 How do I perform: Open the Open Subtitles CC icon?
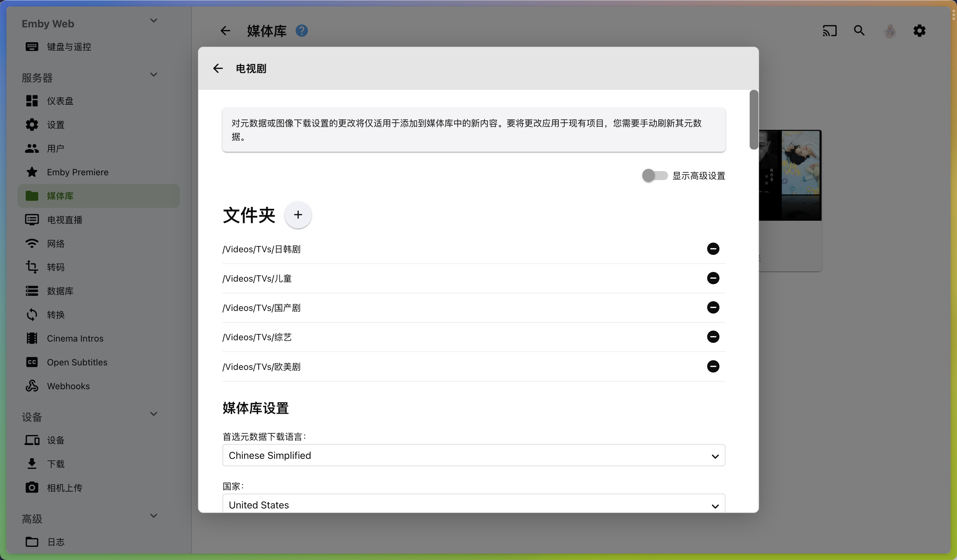point(32,362)
